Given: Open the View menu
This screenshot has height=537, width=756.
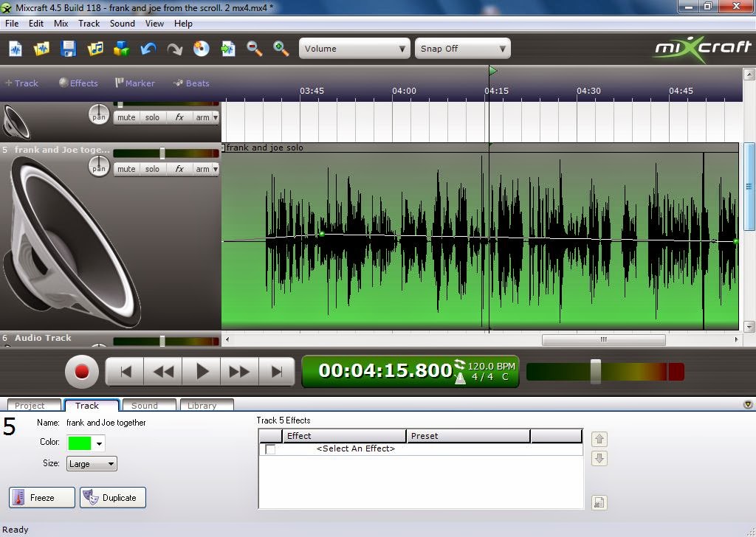Looking at the screenshot, I should [154, 23].
